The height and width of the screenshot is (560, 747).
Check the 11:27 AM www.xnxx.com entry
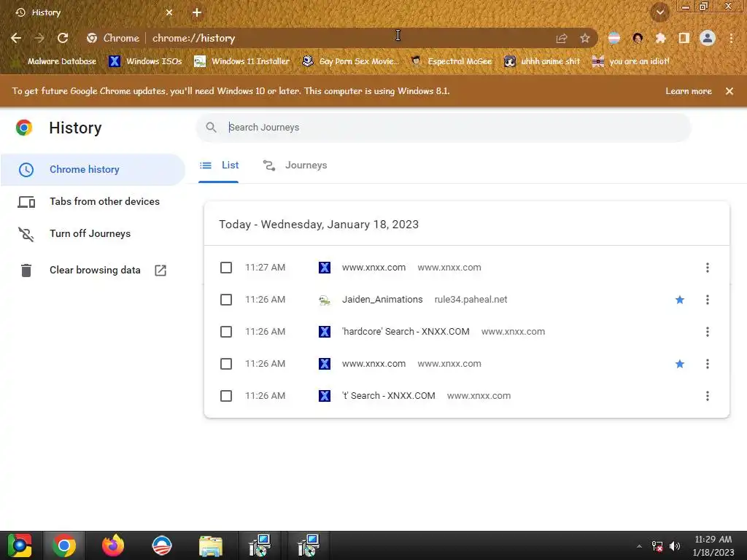click(226, 268)
